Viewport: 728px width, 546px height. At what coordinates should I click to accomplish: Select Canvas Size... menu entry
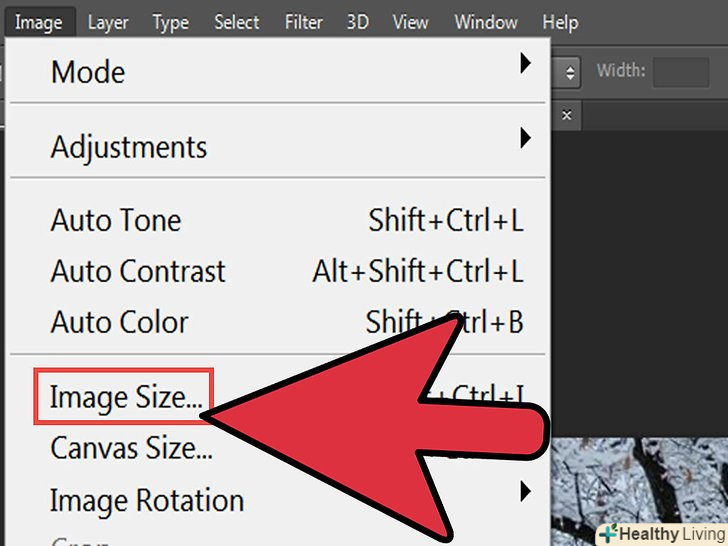coord(131,447)
